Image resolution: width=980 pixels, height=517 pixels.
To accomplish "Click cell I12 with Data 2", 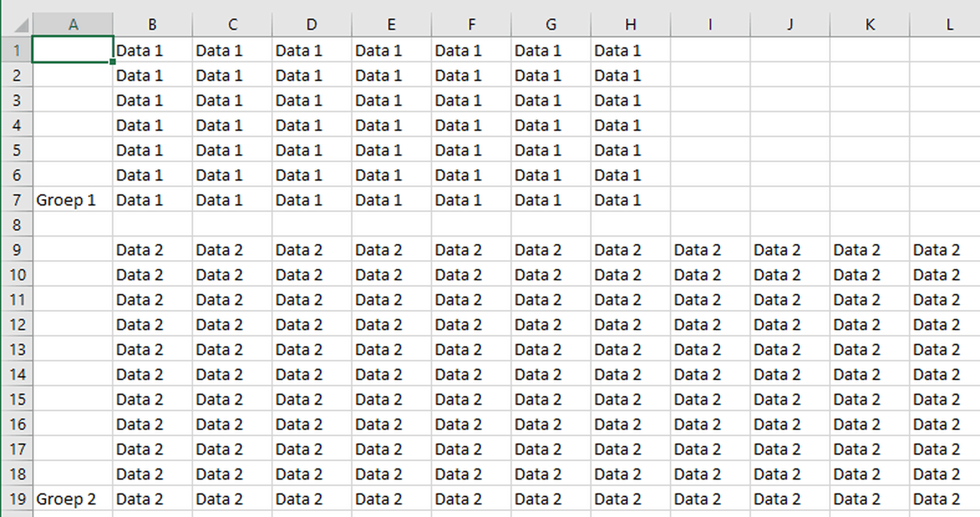I will click(710, 325).
